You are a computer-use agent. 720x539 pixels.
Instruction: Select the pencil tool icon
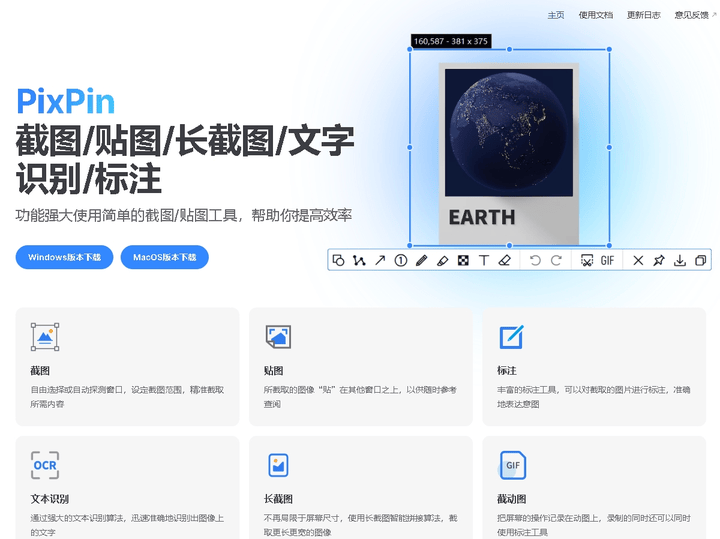click(x=422, y=260)
